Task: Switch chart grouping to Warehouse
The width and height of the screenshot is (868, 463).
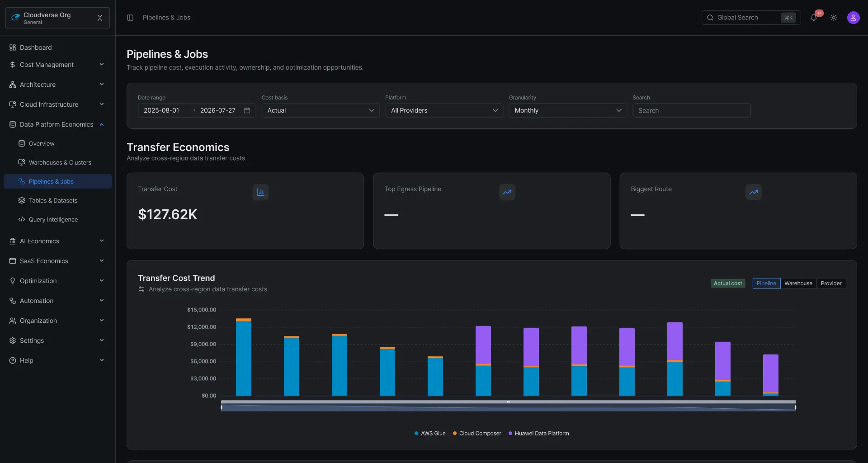Action: (x=798, y=283)
